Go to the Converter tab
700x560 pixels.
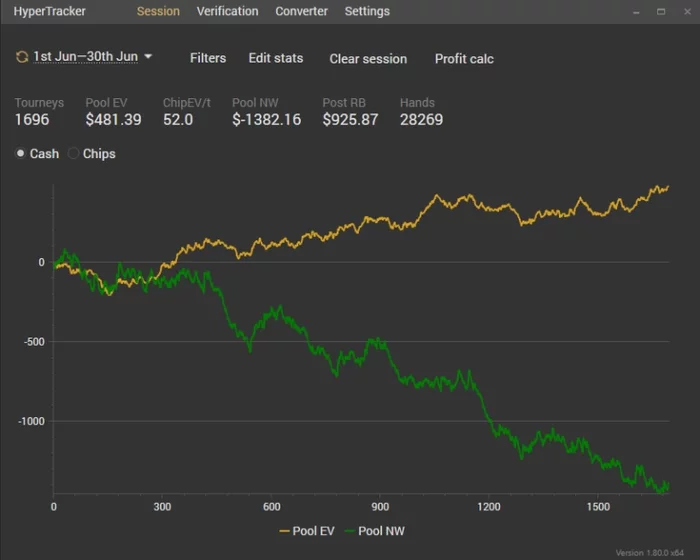[x=301, y=12]
